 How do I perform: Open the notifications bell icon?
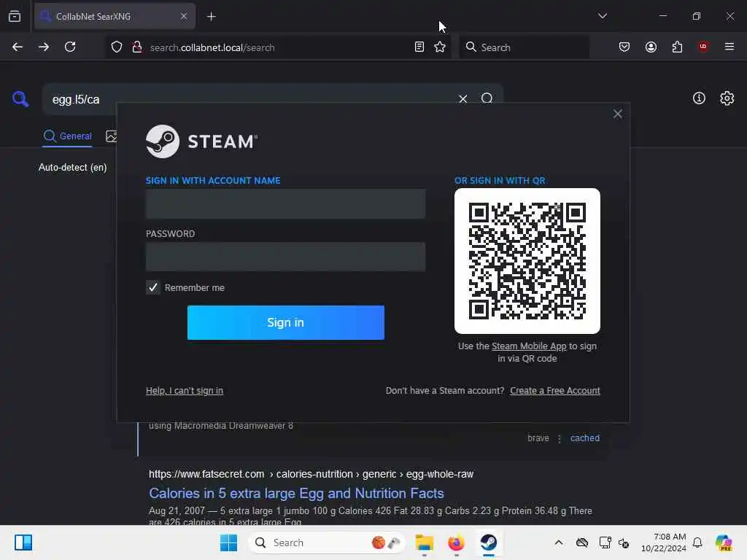tap(697, 542)
